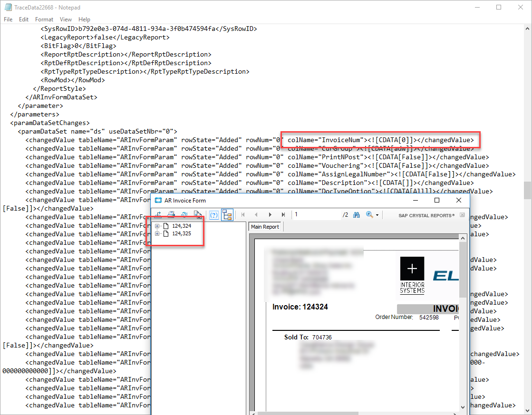This screenshot has width=532, height=415.
Task: Close the current report view X icon
Action: (462, 215)
